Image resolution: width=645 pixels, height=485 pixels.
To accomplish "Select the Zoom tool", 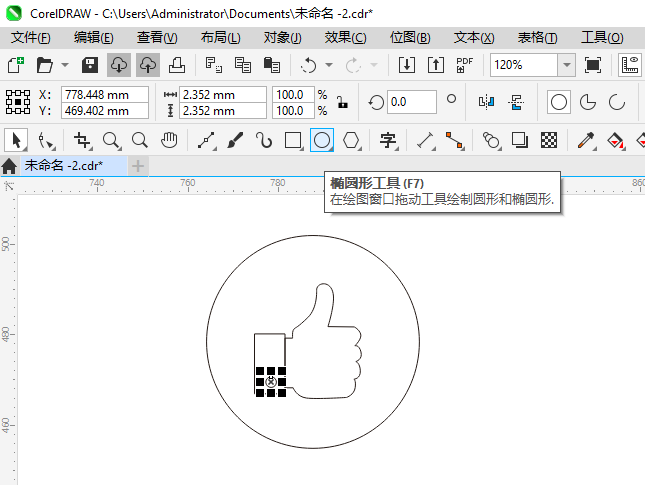I will tap(111, 140).
